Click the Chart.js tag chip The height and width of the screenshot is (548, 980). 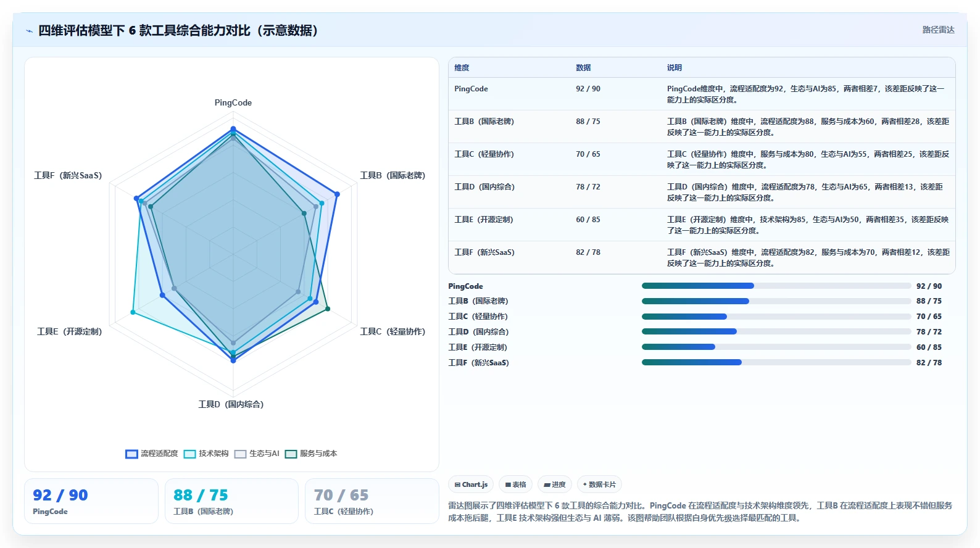(471, 484)
